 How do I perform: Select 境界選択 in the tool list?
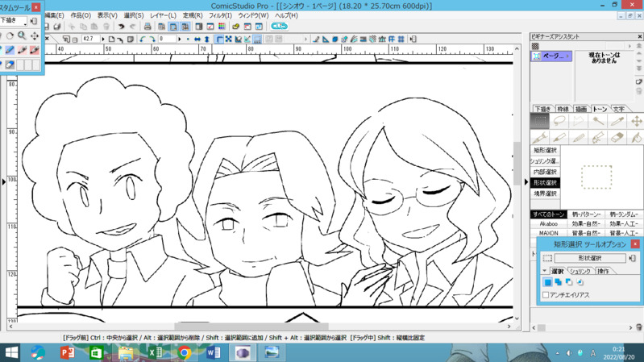point(545,193)
